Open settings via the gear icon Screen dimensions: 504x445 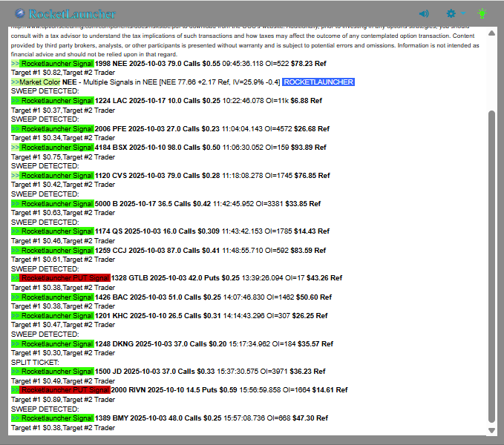tap(451, 13)
